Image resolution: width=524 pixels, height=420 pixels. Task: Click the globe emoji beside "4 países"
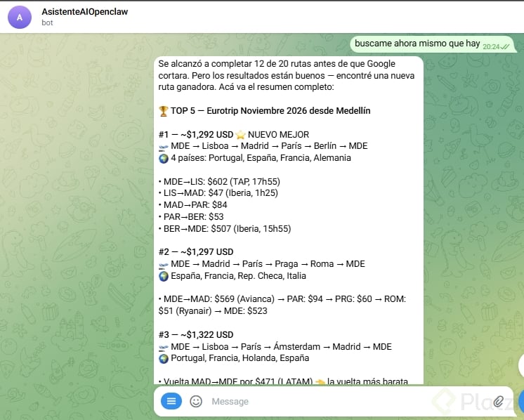[x=164, y=158]
